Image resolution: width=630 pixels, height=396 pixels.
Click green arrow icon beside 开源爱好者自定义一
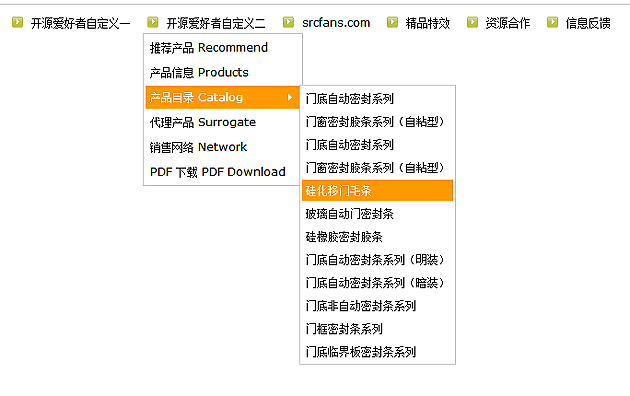pyautogui.click(x=17, y=22)
